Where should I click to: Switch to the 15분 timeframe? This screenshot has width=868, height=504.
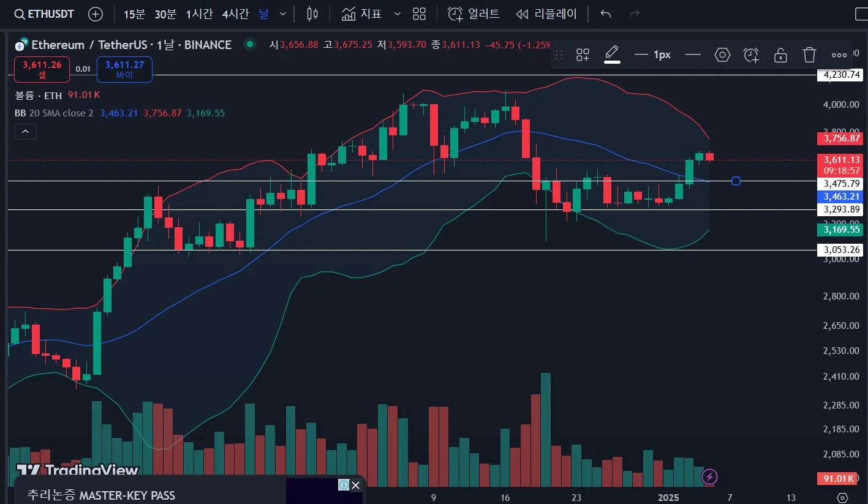pos(134,13)
